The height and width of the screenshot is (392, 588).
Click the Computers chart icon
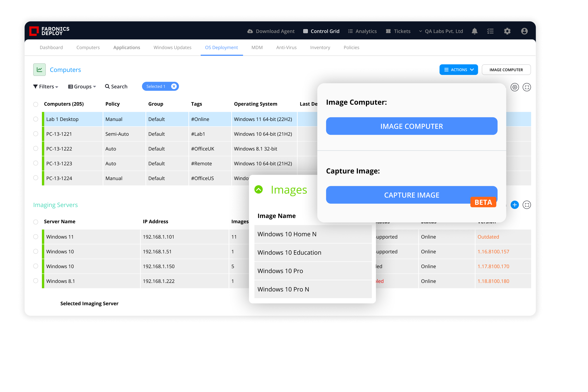point(39,70)
